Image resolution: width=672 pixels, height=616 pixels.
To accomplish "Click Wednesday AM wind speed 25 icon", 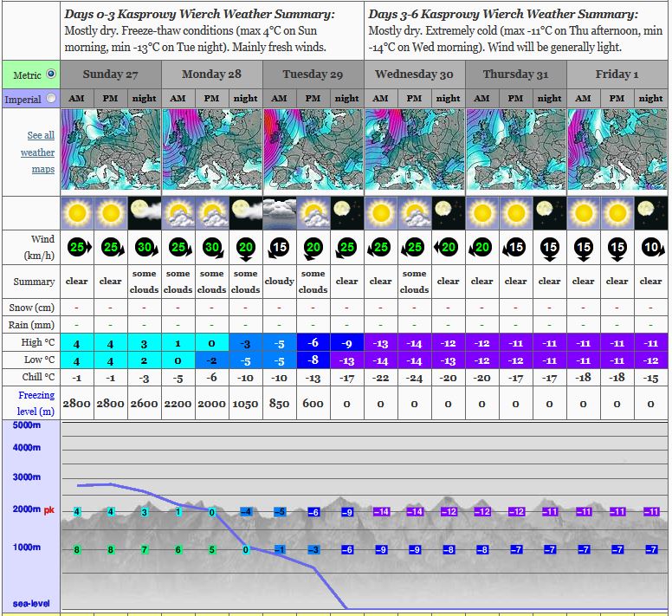I will (381, 248).
